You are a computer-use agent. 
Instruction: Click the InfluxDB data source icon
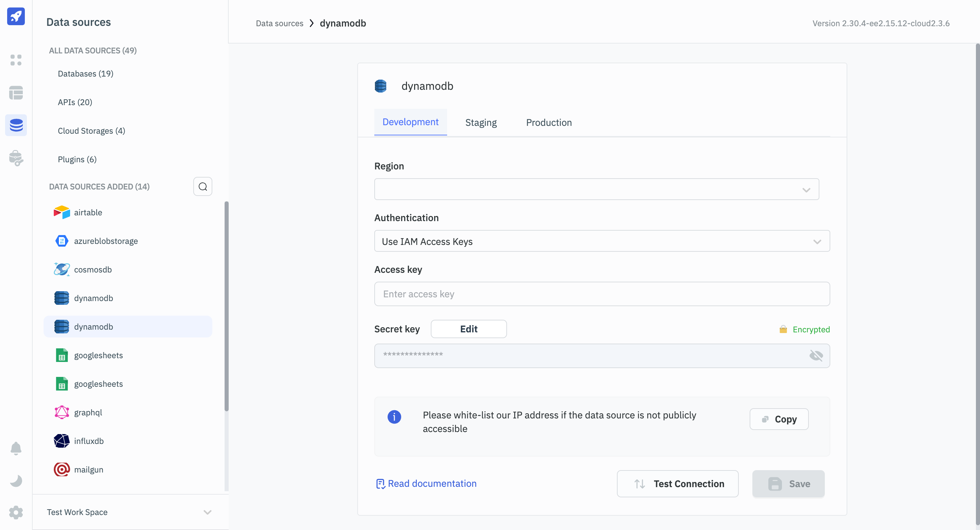coord(61,441)
